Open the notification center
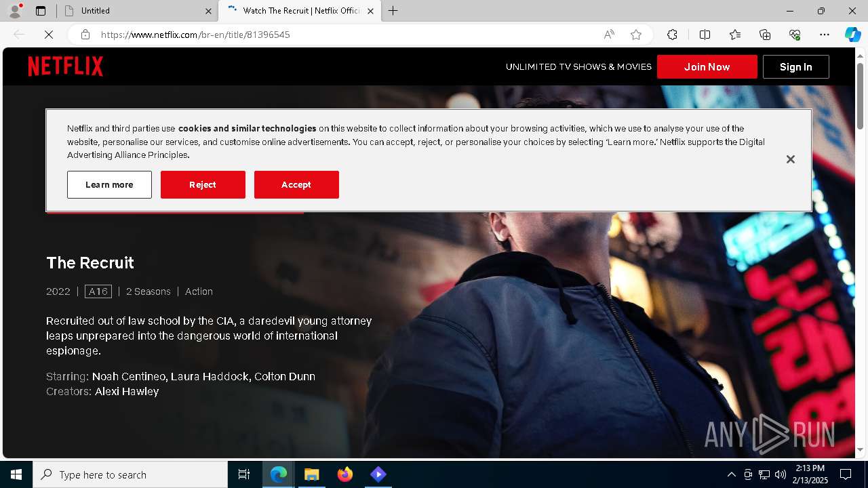 pos(846,474)
